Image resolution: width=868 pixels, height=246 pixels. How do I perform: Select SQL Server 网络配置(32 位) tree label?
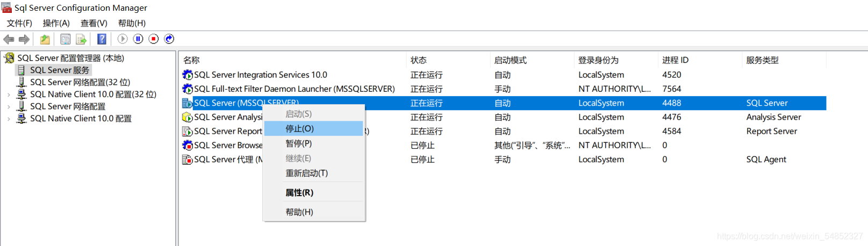tap(80, 82)
